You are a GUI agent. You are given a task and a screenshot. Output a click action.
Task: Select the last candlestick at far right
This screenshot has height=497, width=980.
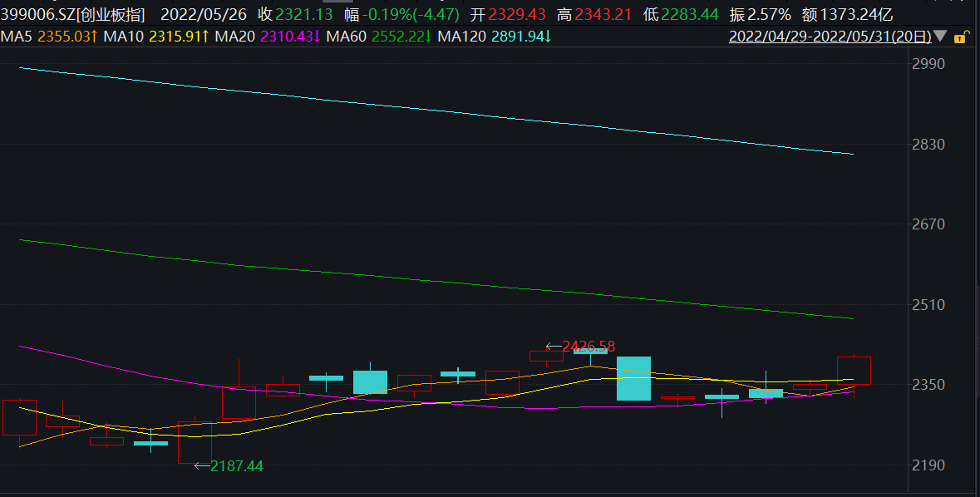(x=854, y=370)
